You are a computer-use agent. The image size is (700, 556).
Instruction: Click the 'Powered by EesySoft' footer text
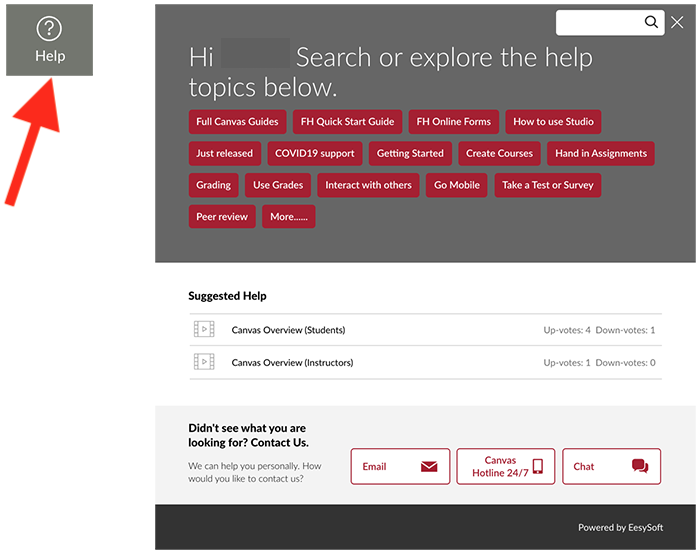pos(621,528)
